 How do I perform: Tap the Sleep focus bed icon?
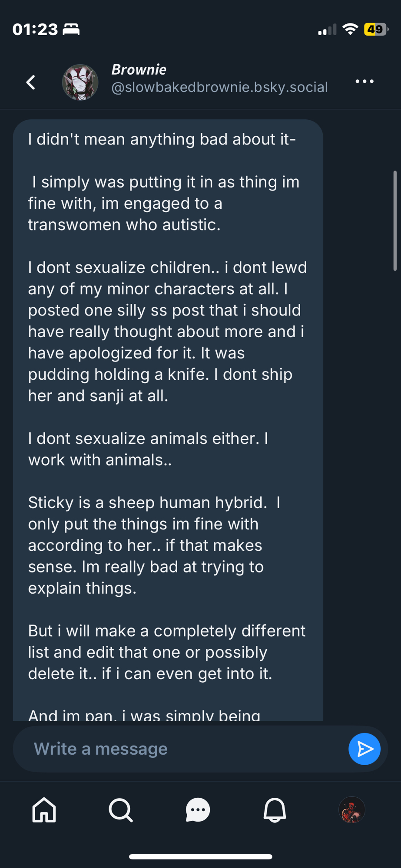point(71,30)
